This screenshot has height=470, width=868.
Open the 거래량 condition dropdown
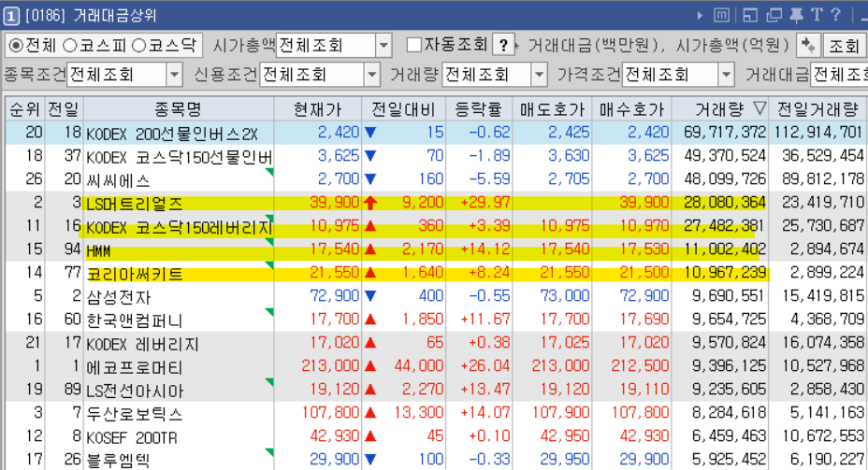pyautogui.click(x=539, y=75)
